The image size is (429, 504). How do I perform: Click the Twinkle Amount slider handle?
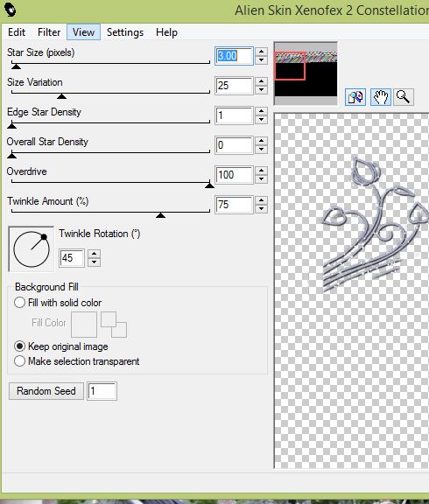coord(160,215)
